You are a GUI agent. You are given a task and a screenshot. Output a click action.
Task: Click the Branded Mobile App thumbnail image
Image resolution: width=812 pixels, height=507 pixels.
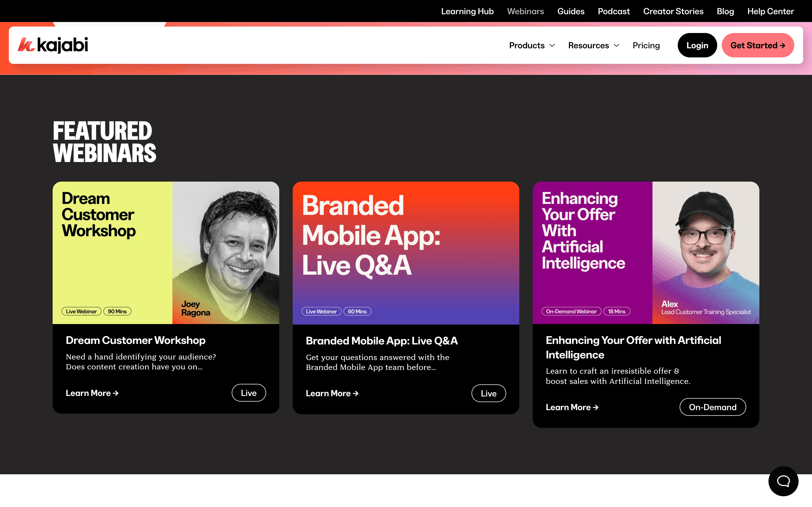pos(406,253)
